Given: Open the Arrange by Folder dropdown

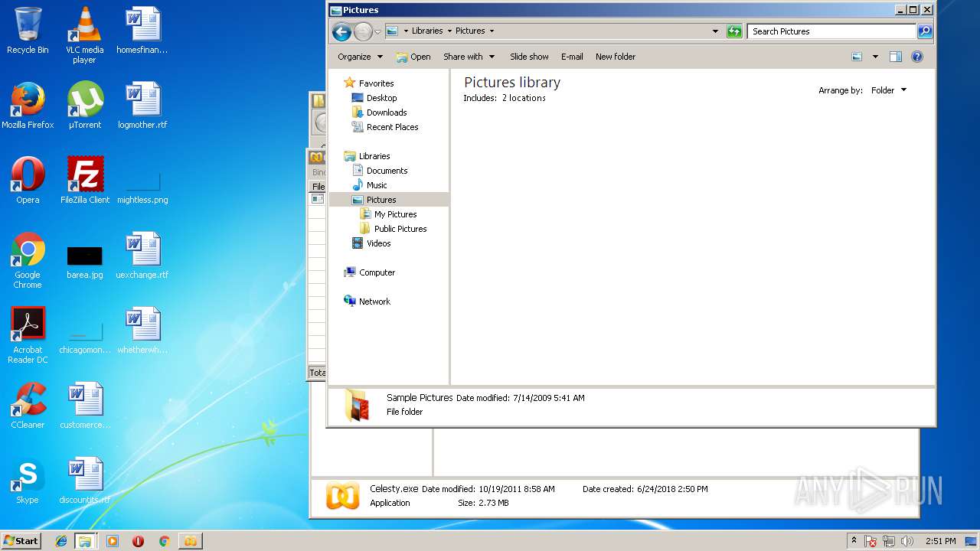Looking at the screenshot, I should point(889,90).
